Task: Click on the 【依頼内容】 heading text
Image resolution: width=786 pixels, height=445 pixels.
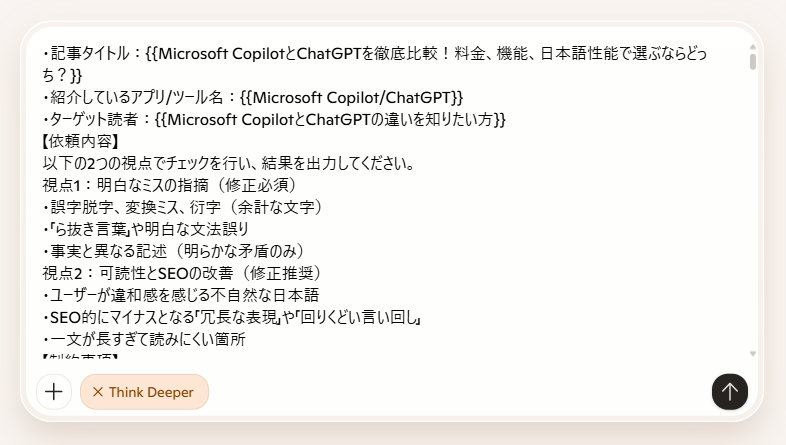Action: (x=81, y=141)
